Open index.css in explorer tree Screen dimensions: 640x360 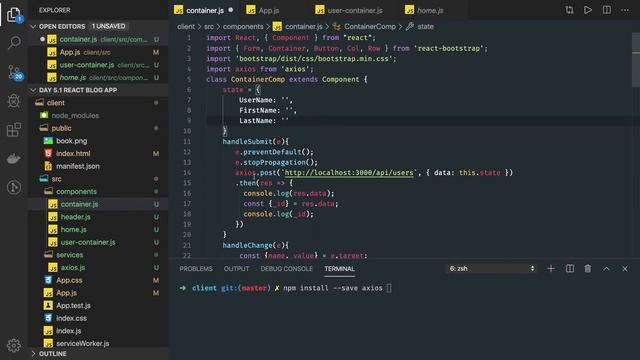[71, 318]
